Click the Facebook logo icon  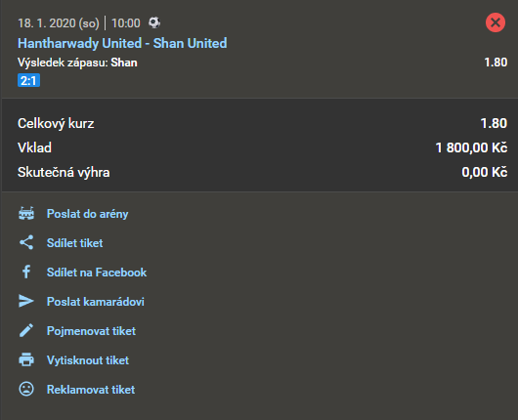pos(26,272)
